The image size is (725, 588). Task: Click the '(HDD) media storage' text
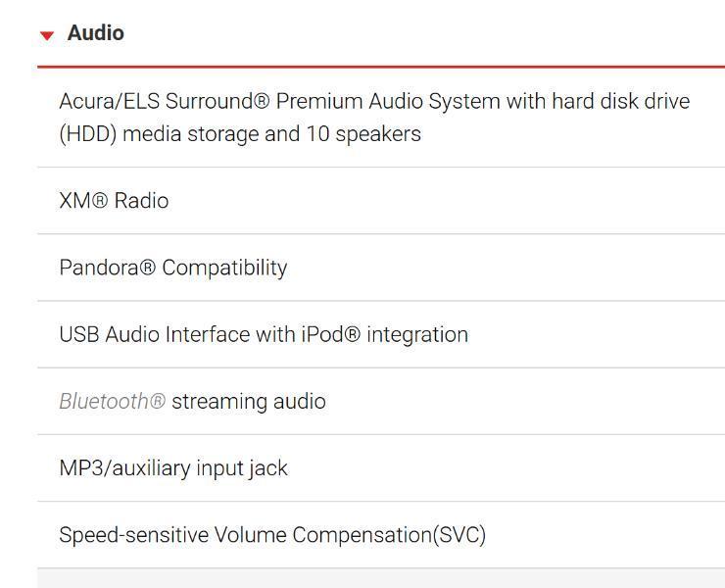[x=158, y=134]
